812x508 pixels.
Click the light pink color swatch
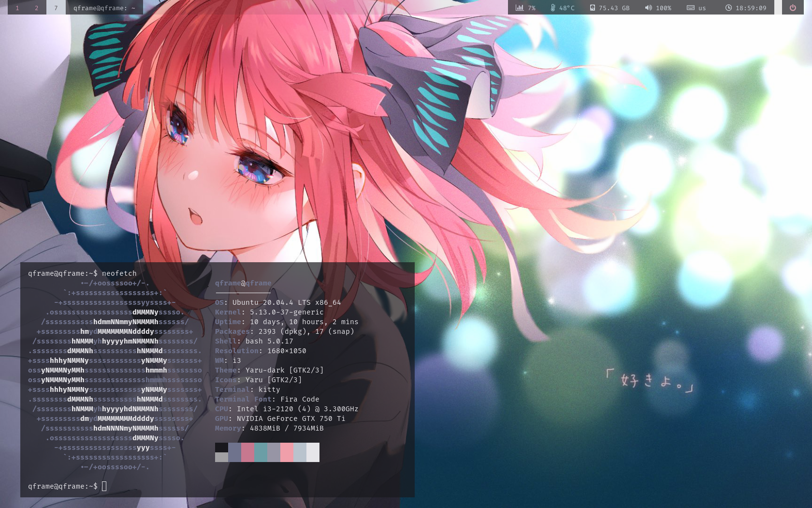click(287, 452)
